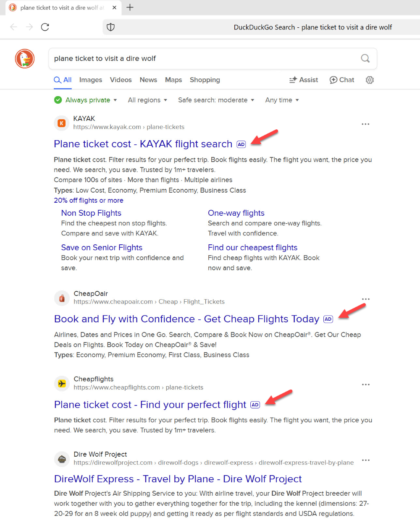Expand the Always private dropdown
The height and width of the screenshot is (528, 420).
[86, 100]
